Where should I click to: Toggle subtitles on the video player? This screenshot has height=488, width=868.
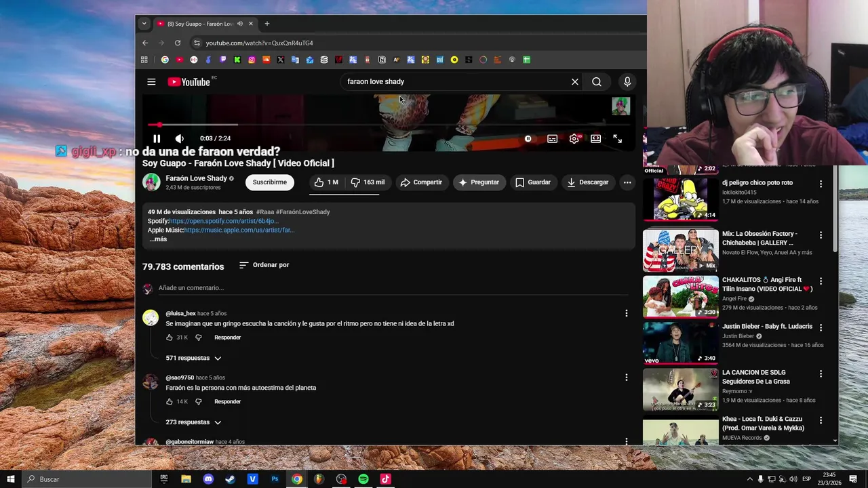(553, 139)
